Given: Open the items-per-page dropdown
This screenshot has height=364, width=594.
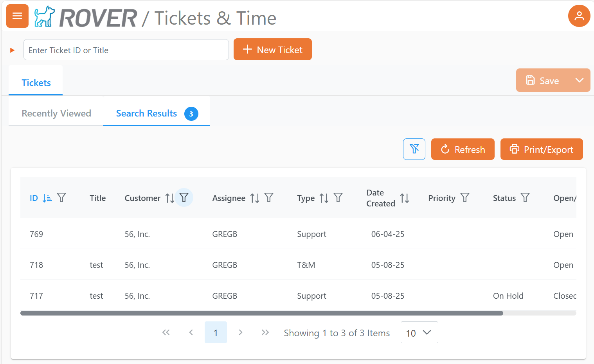Looking at the screenshot, I should tap(419, 332).
